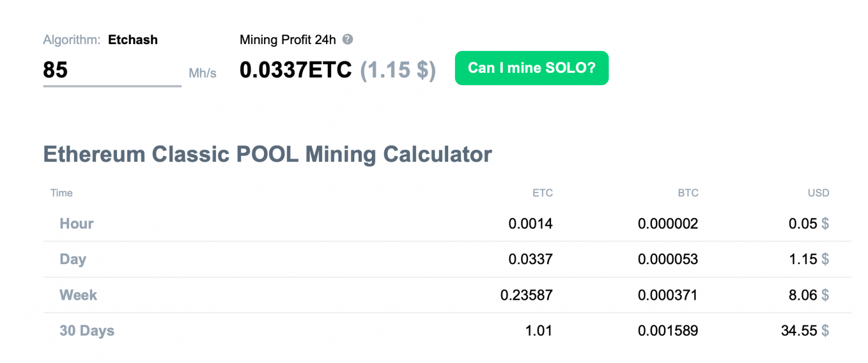Select the Time column header
868x363 pixels.
coord(61,193)
